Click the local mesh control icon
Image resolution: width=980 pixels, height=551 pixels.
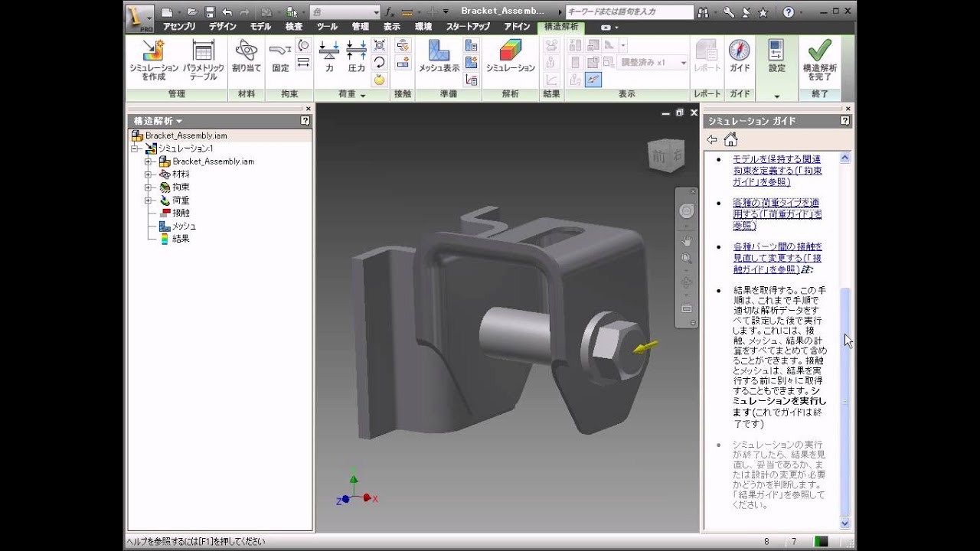click(472, 64)
